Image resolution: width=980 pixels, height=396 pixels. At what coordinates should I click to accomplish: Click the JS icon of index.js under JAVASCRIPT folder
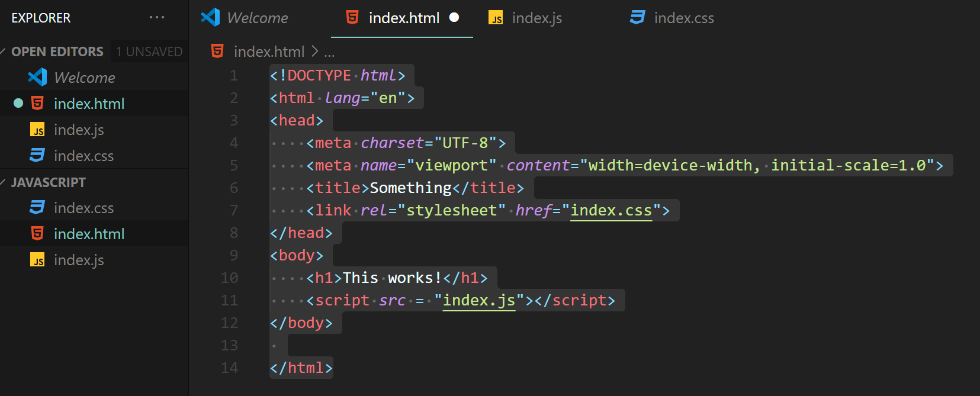(x=37, y=260)
